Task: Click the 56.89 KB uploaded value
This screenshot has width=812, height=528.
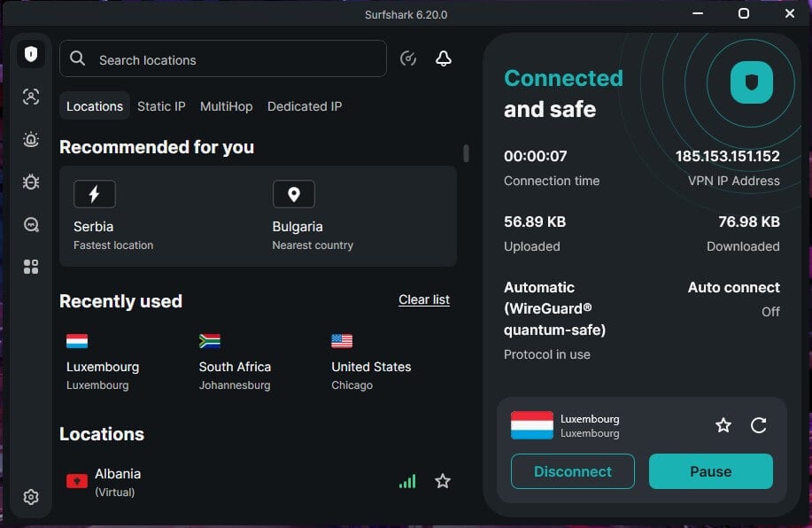Action: (x=535, y=221)
